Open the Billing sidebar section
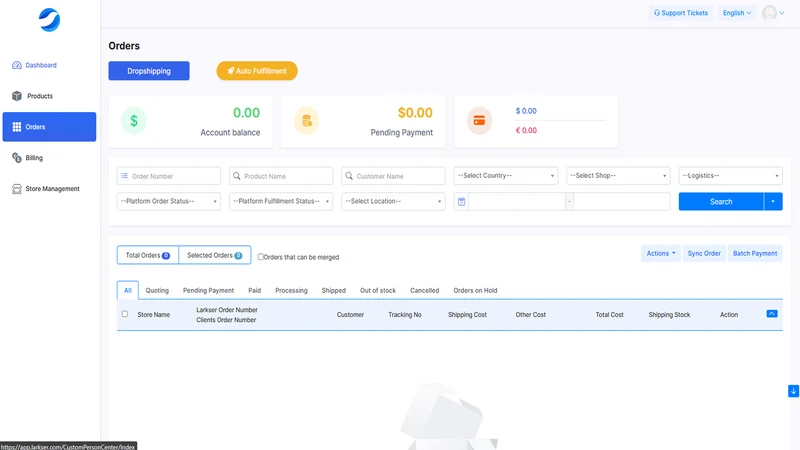Image resolution: width=800 pixels, height=450 pixels. coord(28,158)
